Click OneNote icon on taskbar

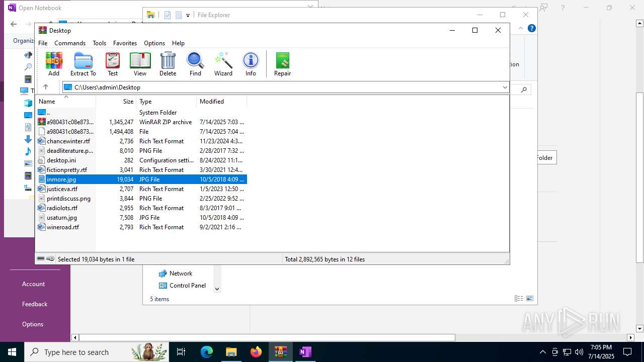[x=305, y=352]
